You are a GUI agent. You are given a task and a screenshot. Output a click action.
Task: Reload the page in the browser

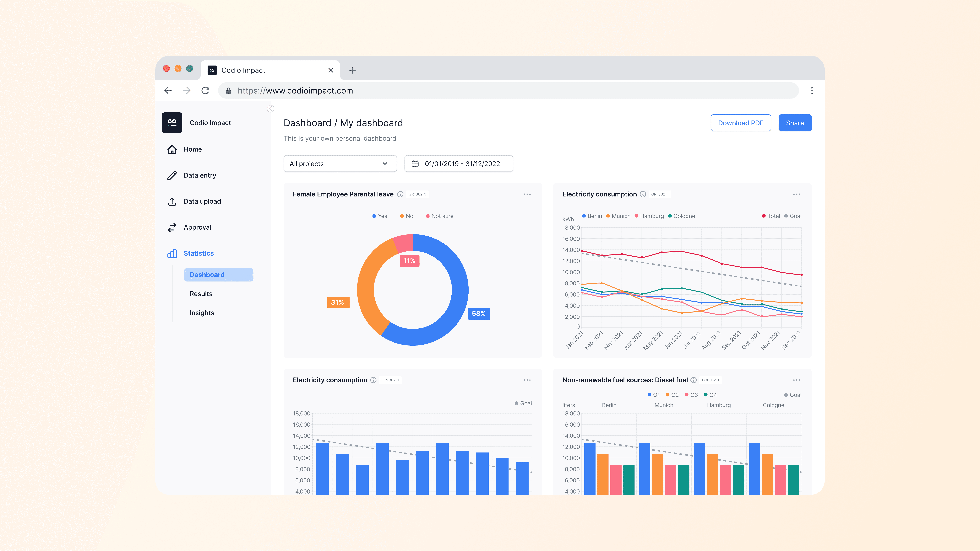(x=205, y=90)
